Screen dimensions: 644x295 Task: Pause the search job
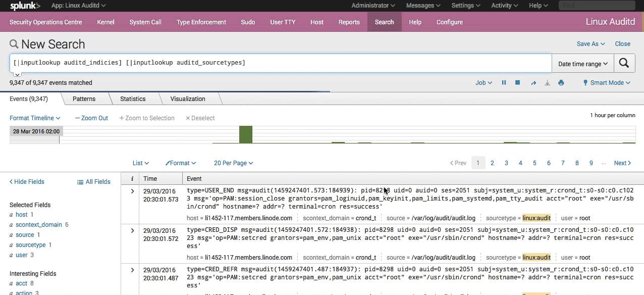(x=504, y=83)
